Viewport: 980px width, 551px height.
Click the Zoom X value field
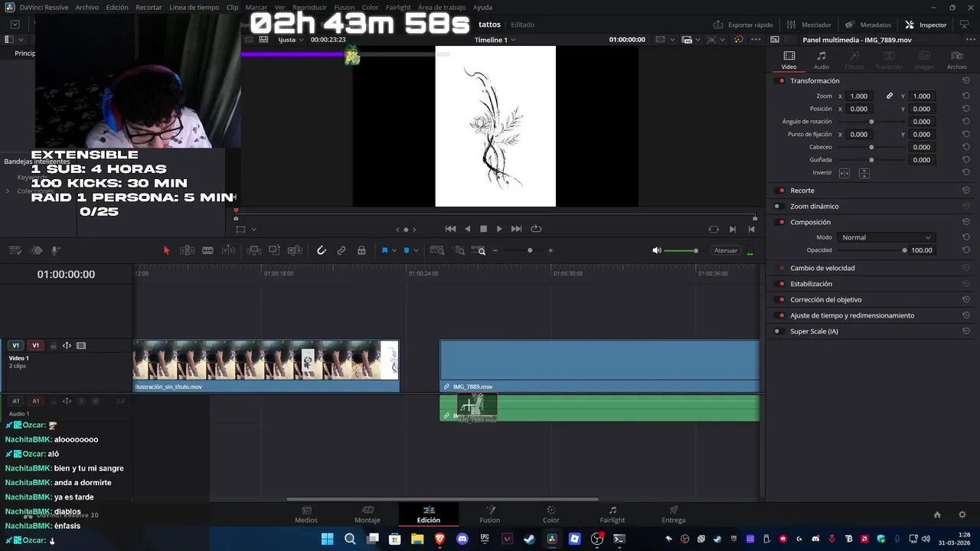tap(861, 96)
